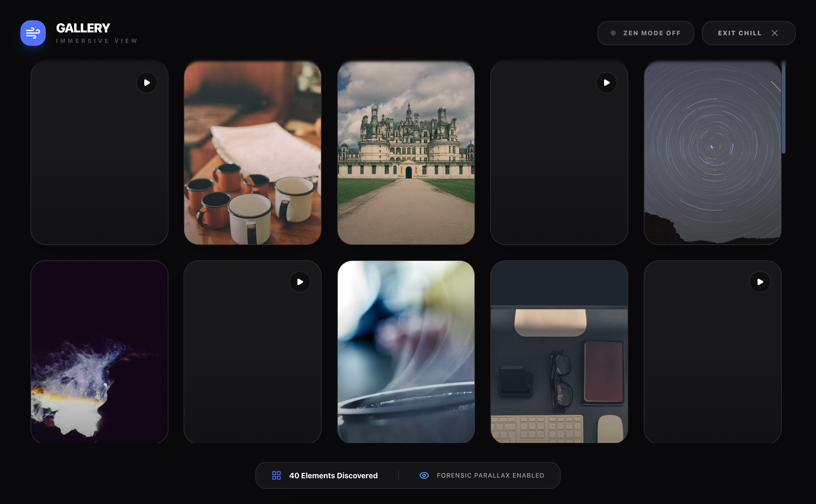Open the desk flat-lay with glasses photo
Image resolution: width=816 pixels, height=504 pixels.
559,352
